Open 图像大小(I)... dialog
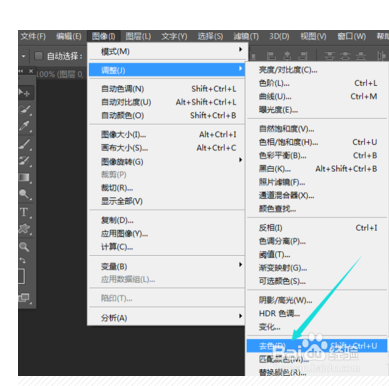 point(167,135)
